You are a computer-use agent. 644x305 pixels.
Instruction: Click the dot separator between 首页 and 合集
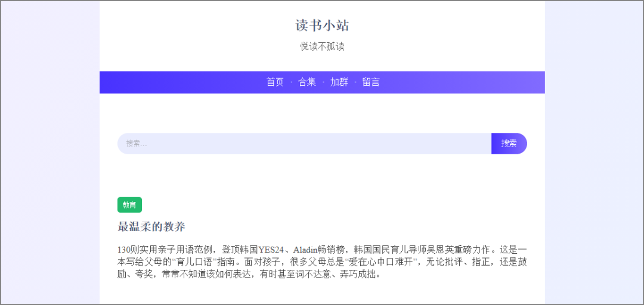point(291,82)
